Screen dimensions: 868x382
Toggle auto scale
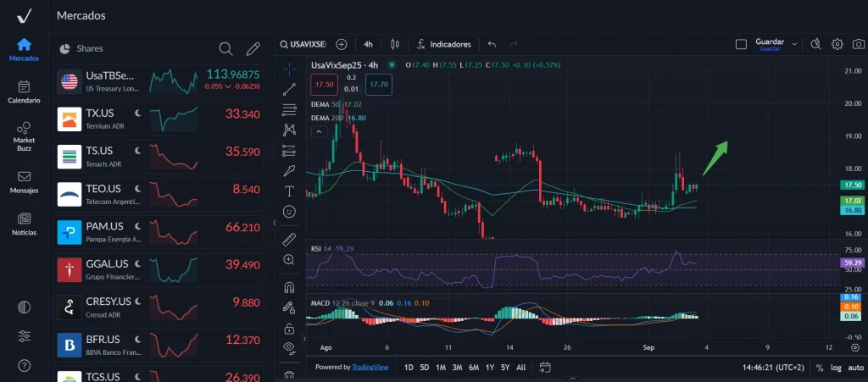(855, 368)
